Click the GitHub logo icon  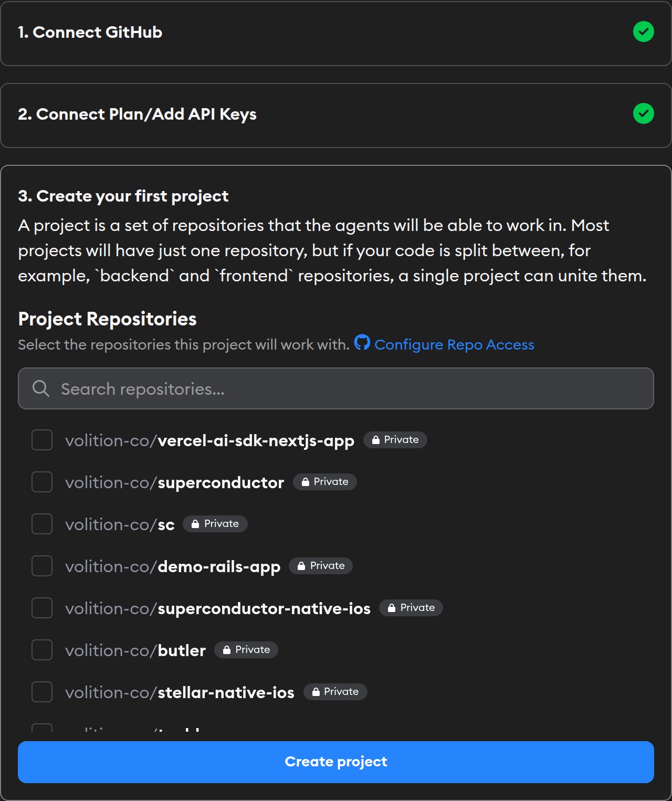[362, 342]
